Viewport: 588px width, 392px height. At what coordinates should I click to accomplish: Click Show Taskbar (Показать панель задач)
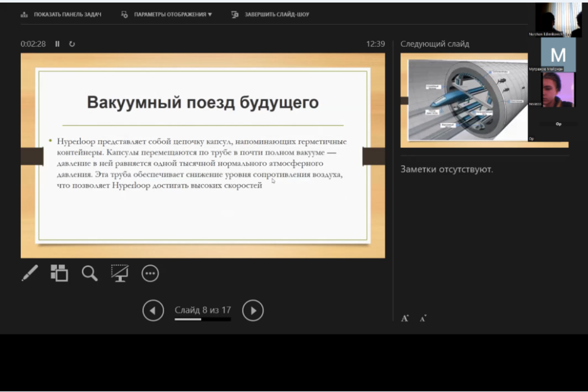pyautogui.click(x=61, y=15)
